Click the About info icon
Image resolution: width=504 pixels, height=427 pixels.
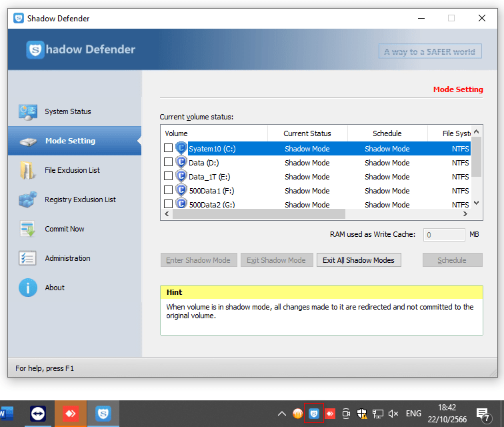[28, 288]
